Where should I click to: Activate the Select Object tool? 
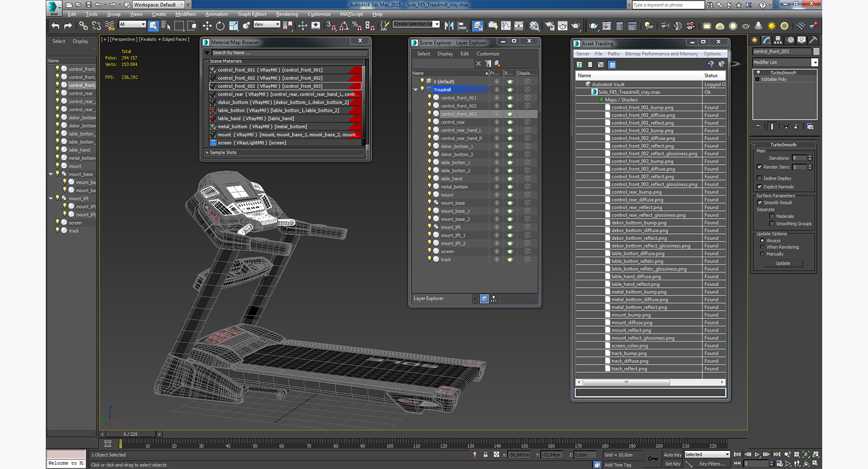pyautogui.click(x=153, y=26)
